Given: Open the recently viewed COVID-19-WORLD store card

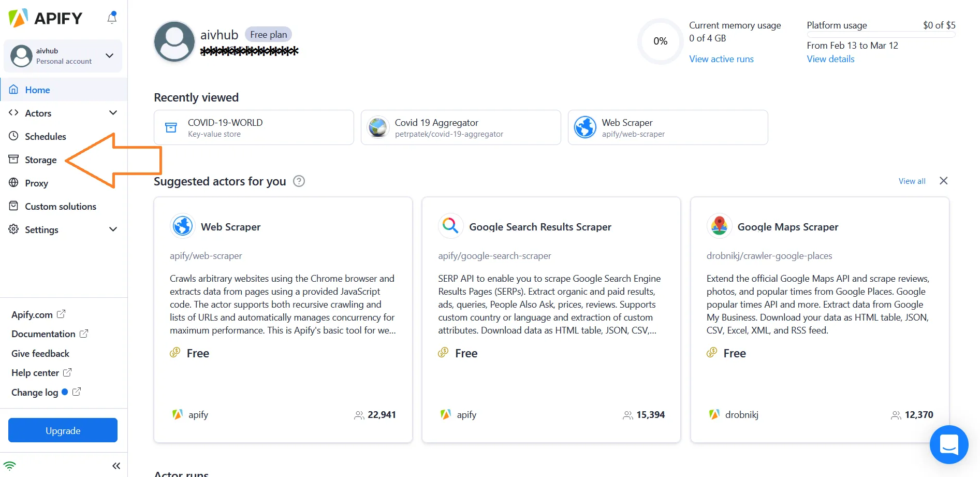Looking at the screenshot, I should [x=254, y=127].
